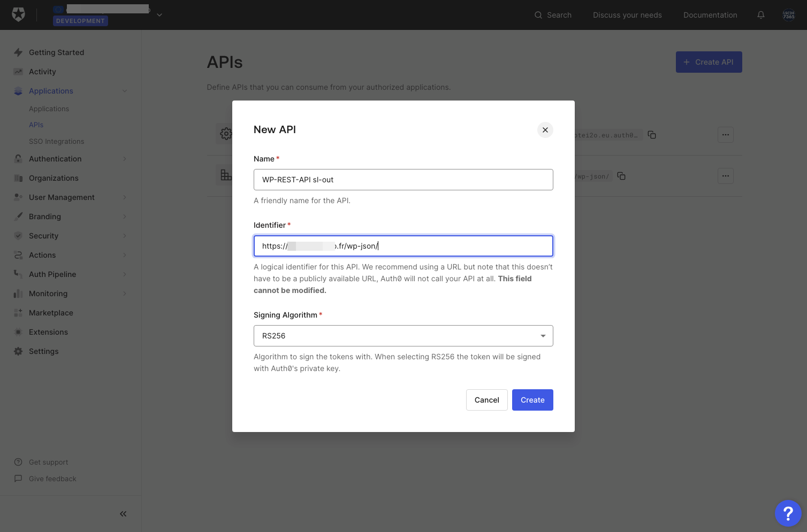This screenshot has height=532, width=807.
Task: Expand the Monitoring section chevron
Action: pos(125,294)
